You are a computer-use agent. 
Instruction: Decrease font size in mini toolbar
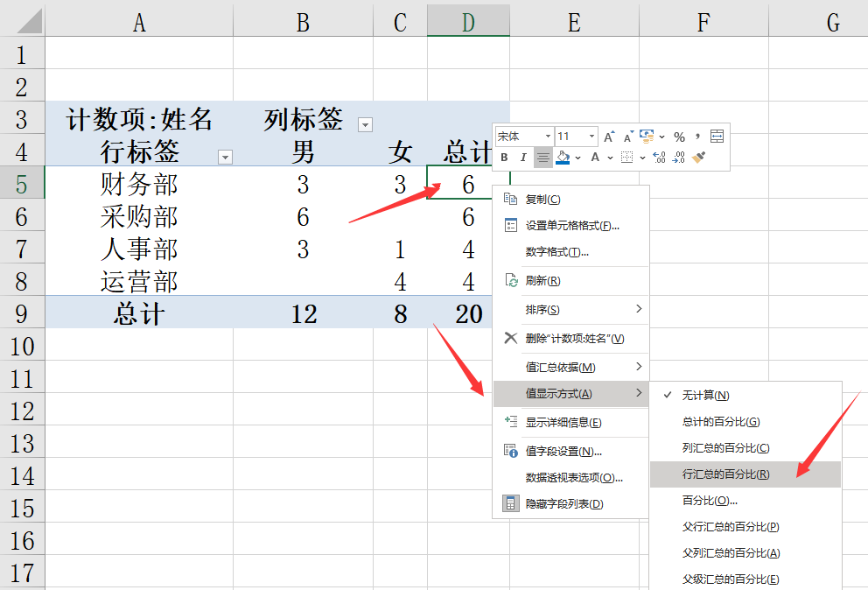click(627, 137)
